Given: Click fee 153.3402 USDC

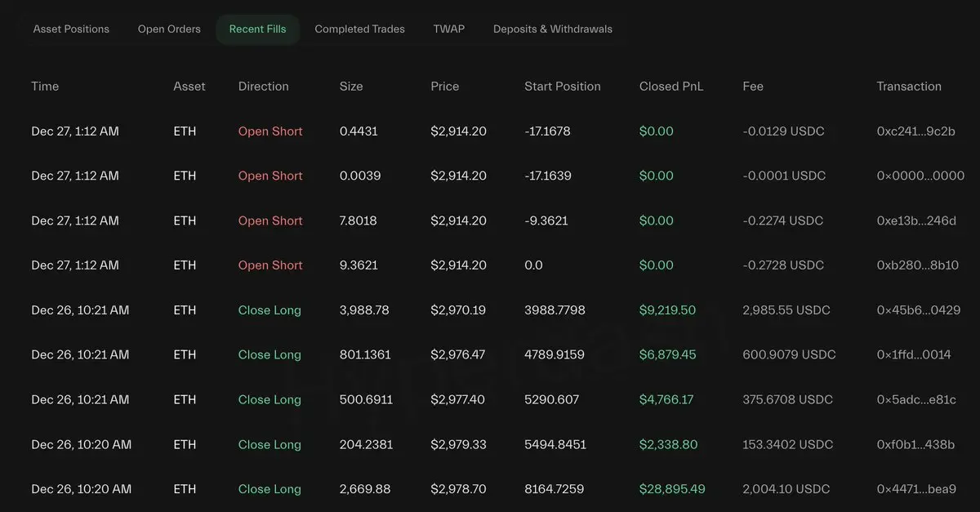Looking at the screenshot, I should pyautogui.click(x=788, y=444).
